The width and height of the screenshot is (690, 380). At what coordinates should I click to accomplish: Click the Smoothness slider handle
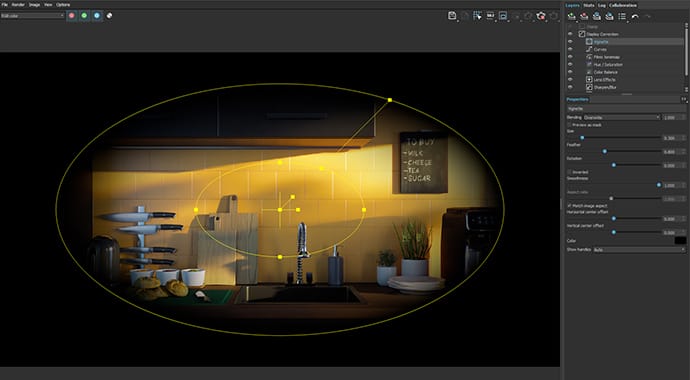(659, 185)
